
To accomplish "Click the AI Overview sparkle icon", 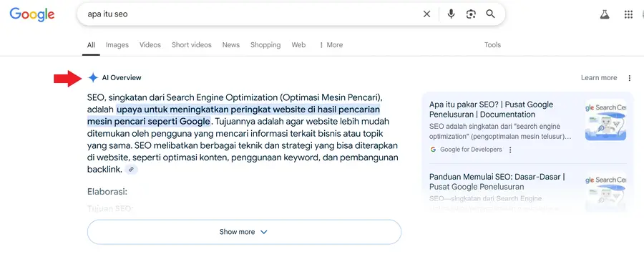I will click(93, 77).
